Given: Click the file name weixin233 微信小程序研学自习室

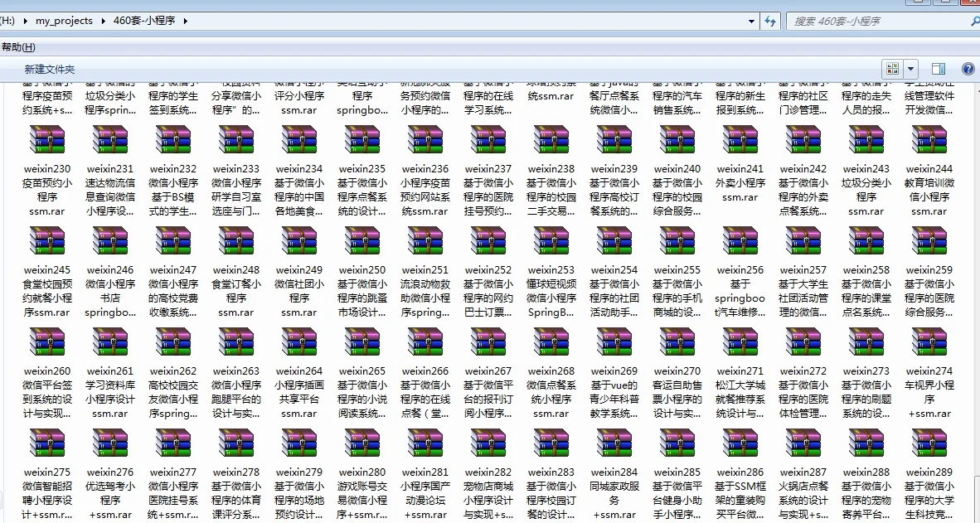Looking at the screenshot, I should (236, 190).
